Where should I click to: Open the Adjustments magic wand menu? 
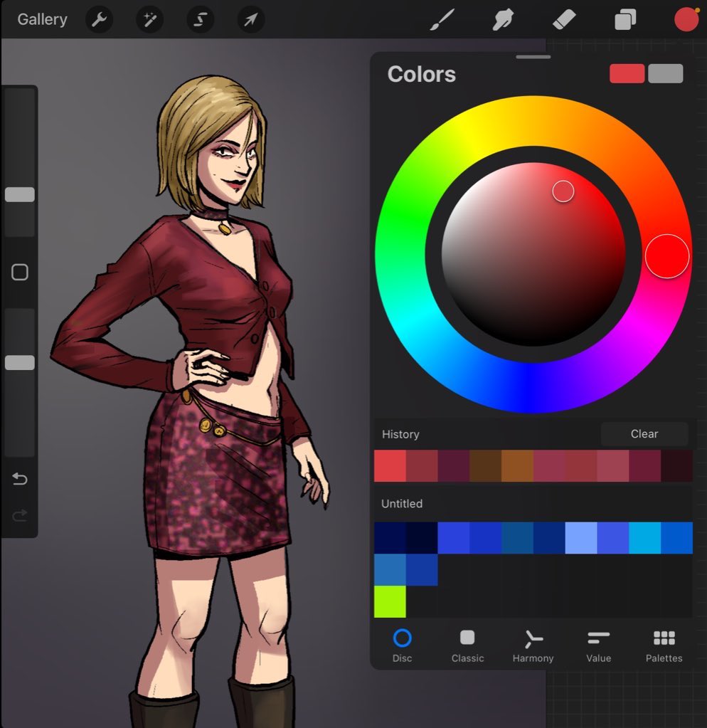coord(150,19)
